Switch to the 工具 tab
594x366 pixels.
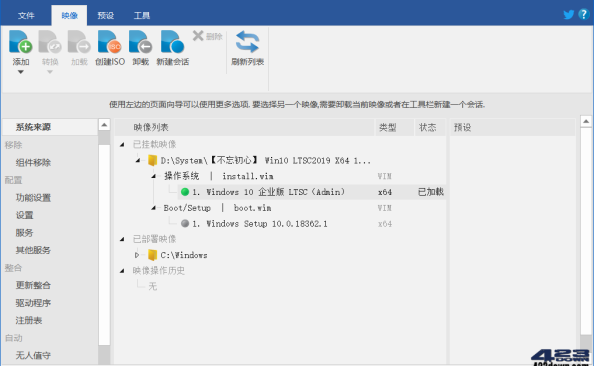coord(142,16)
